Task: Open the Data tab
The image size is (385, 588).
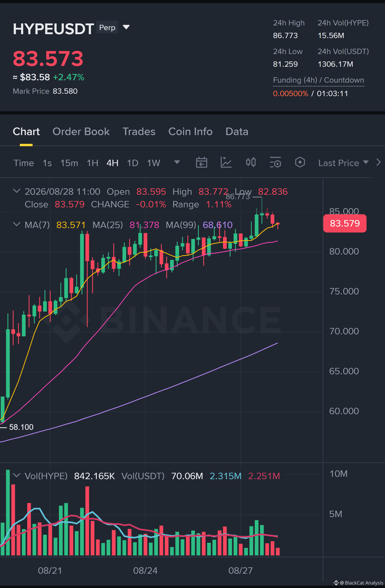Action: pos(237,132)
